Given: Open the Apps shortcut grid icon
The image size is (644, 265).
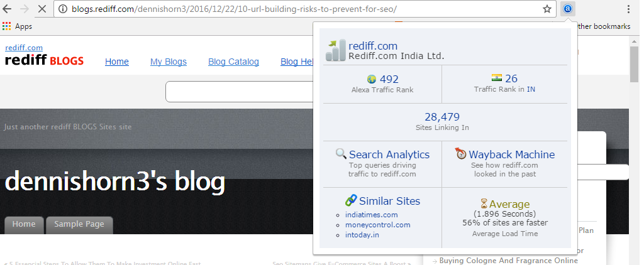Looking at the screenshot, I should pos(6,26).
